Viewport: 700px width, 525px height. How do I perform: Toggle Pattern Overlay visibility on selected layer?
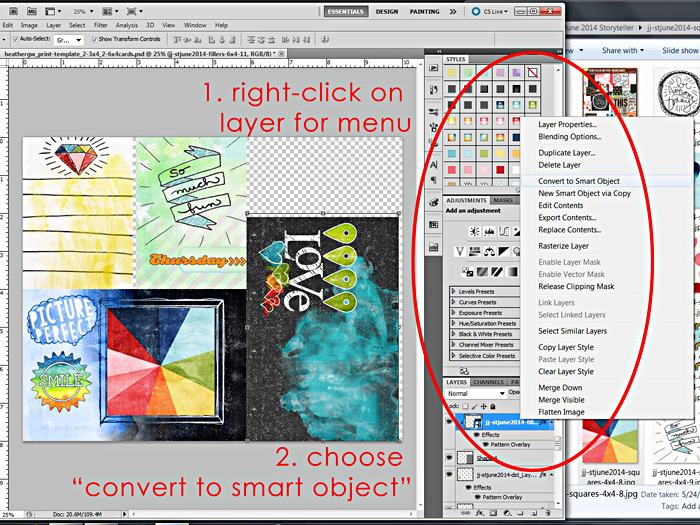[x=485, y=445]
